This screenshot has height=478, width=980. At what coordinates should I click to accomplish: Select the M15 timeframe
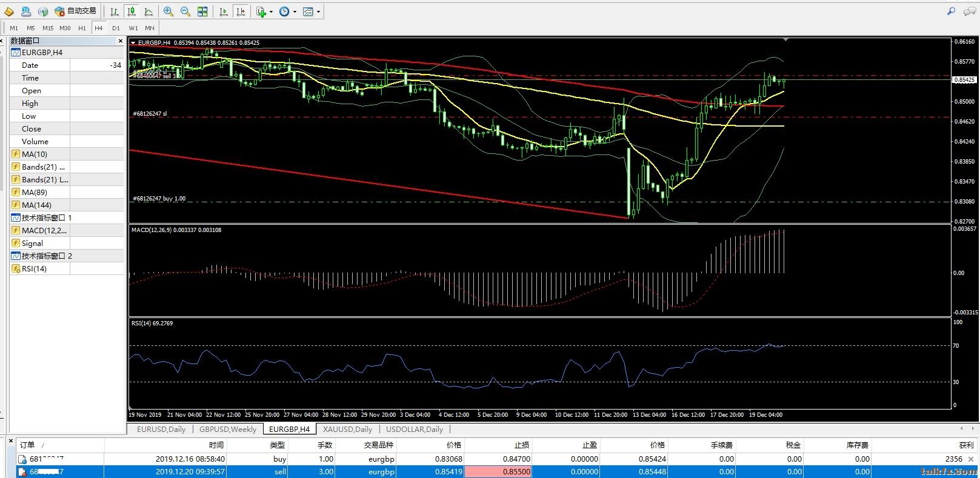[48, 28]
